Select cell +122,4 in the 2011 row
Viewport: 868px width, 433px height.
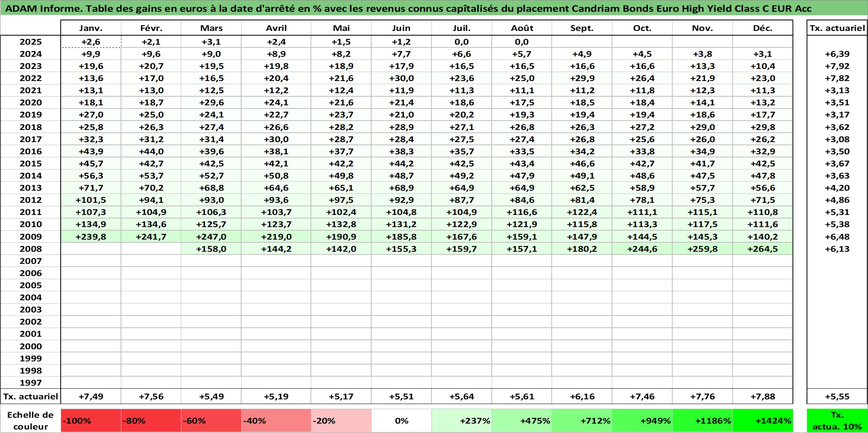582,212
